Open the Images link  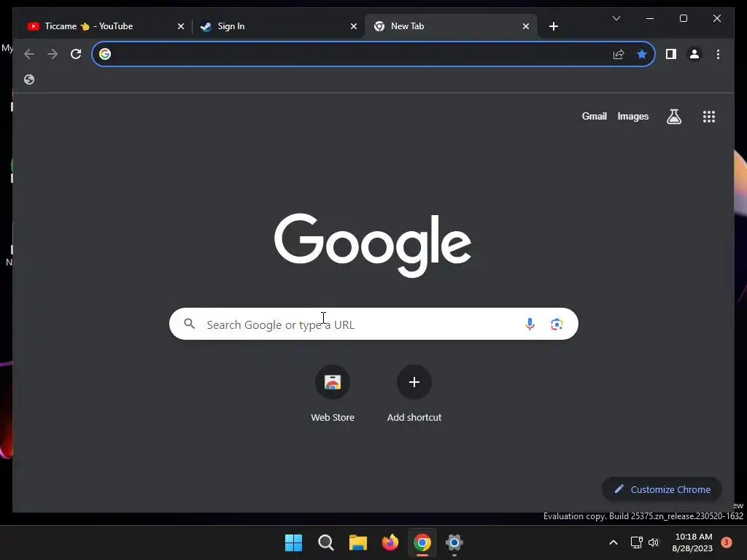click(x=632, y=116)
